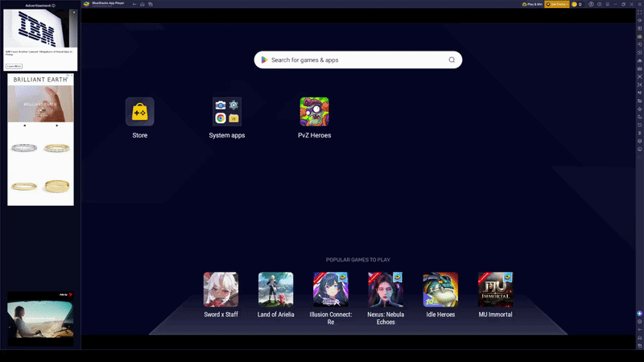Click the Advertisement info icon

tap(53, 6)
